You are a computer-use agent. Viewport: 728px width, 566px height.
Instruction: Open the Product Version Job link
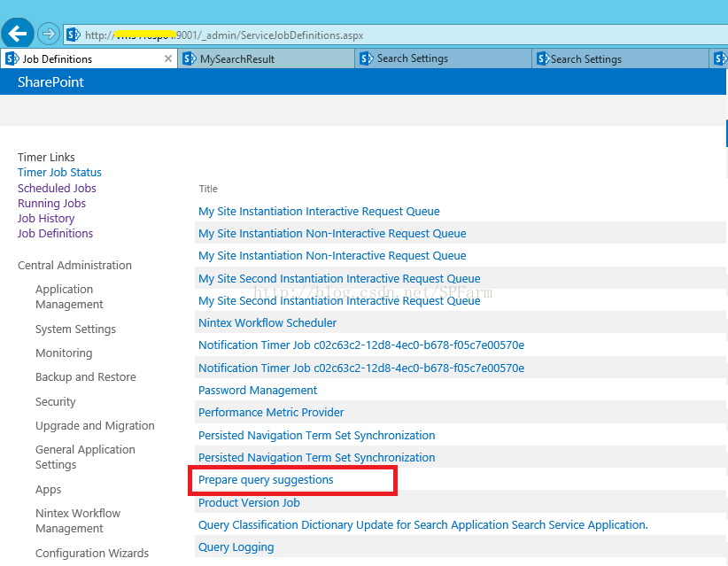click(x=249, y=503)
